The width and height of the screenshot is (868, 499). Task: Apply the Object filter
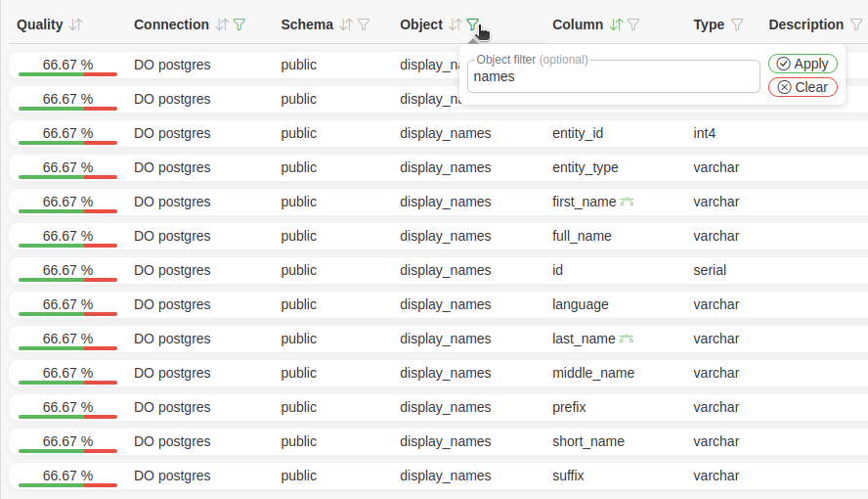point(803,64)
